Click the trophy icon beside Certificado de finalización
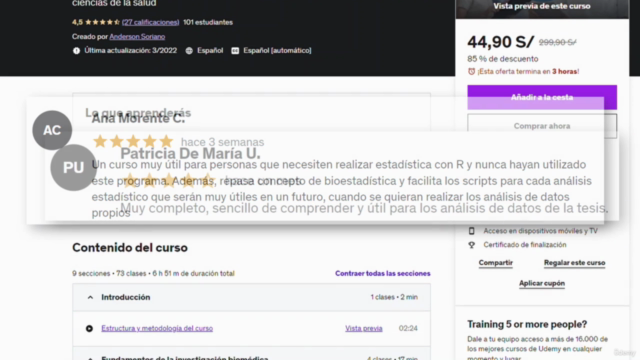 [471, 245]
